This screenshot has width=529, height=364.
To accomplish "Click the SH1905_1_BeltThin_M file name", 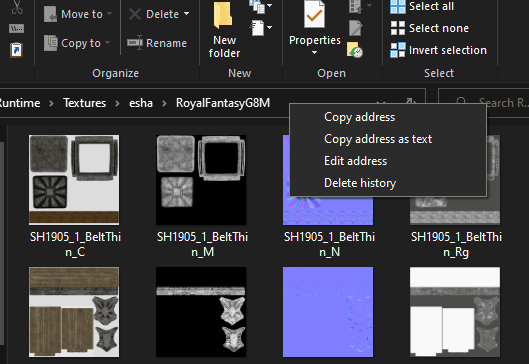I will click(202, 244).
